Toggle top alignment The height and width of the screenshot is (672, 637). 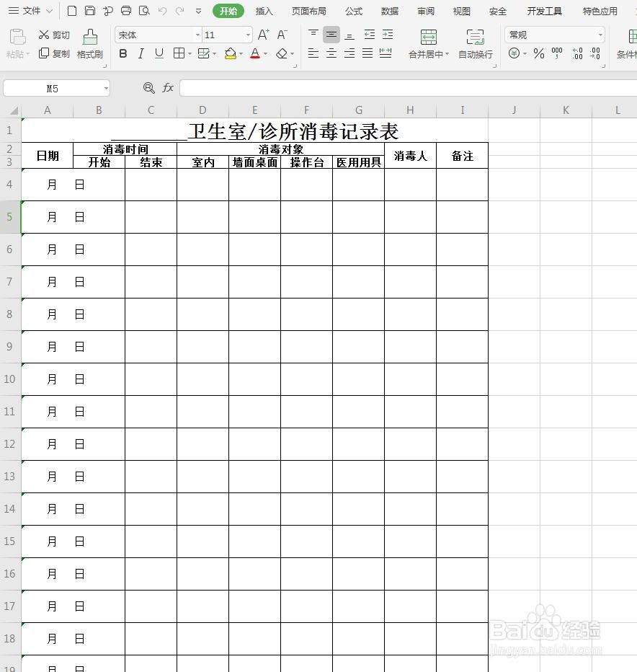(313, 34)
